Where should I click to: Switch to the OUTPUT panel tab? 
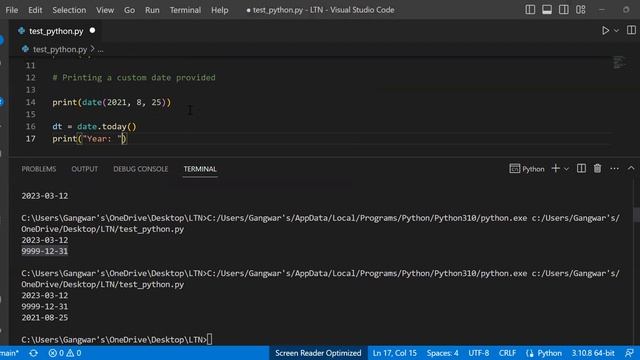pos(84,169)
